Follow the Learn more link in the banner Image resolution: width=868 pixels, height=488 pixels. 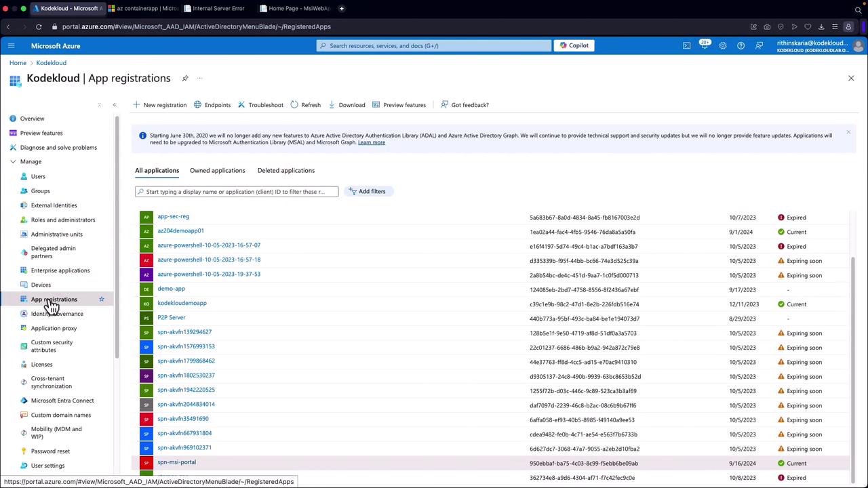[x=372, y=142]
